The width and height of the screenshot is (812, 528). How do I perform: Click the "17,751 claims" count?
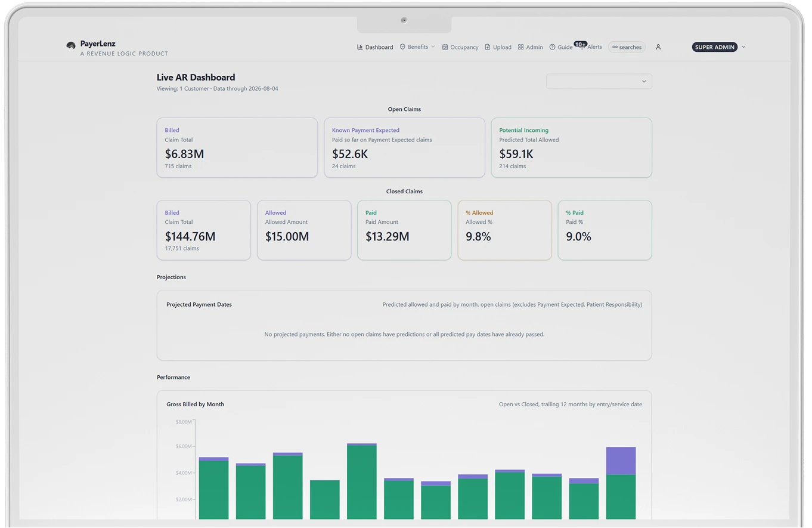[x=182, y=249]
